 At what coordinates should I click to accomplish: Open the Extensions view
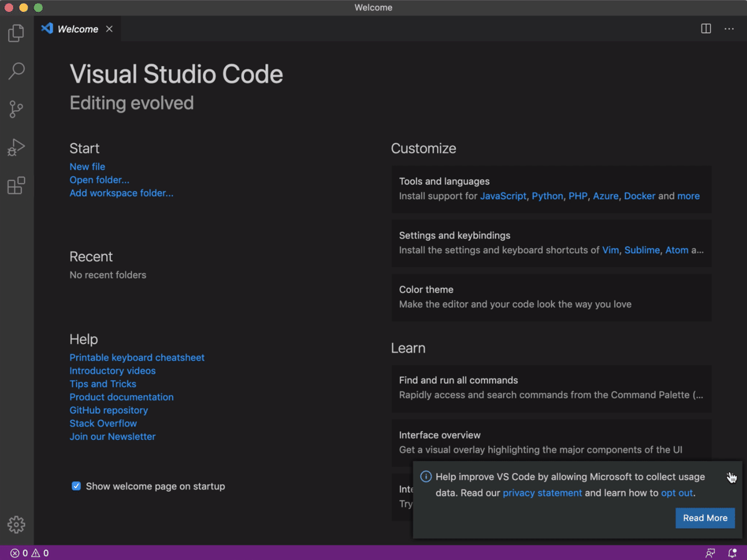[16, 185]
